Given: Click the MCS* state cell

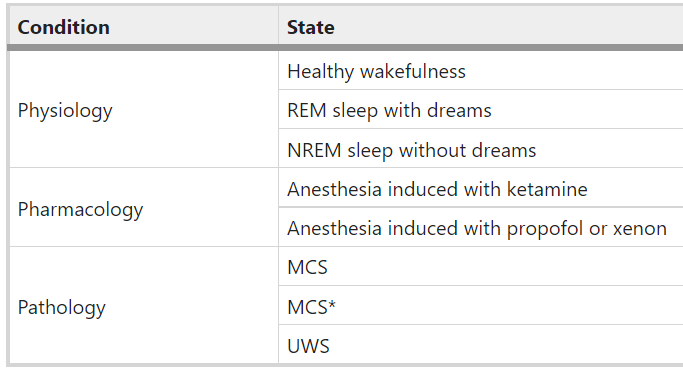Looking at the screenshot, I should tap(481, 305).
